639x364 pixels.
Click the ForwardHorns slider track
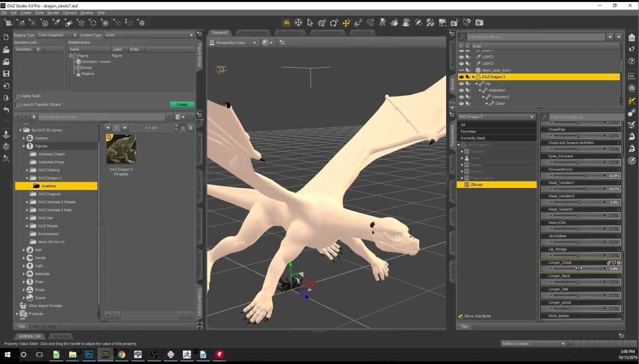577,175
